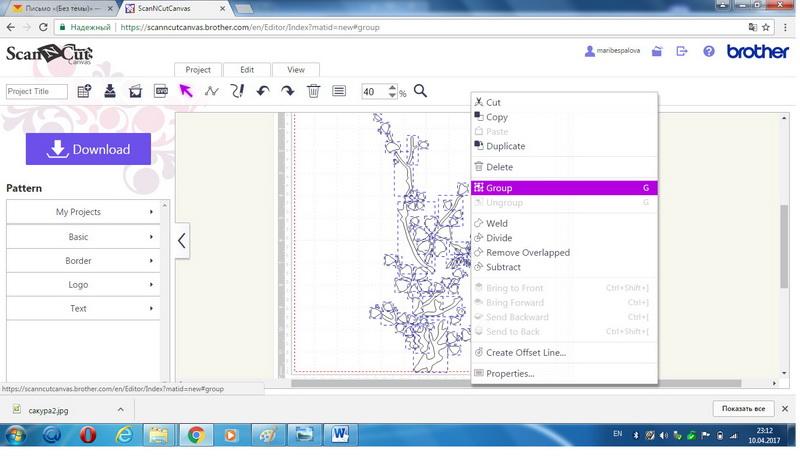
Task: Click the ScanNCut Canvas logo
Action: point(49,54)
